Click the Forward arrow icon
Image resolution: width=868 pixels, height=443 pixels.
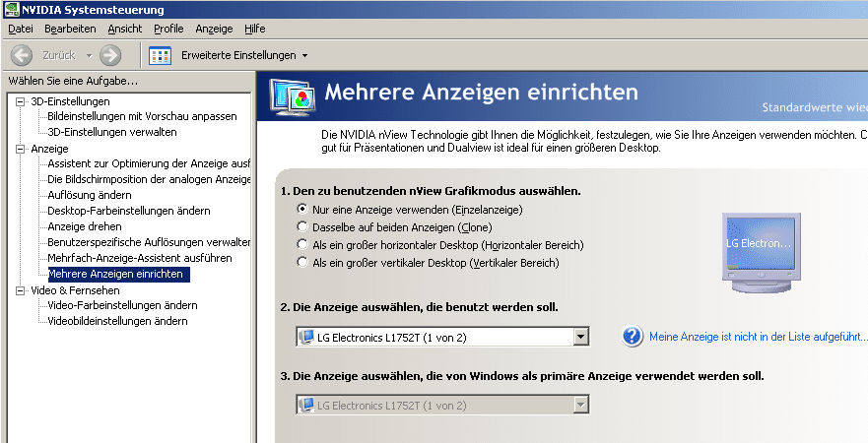point(110,55)
